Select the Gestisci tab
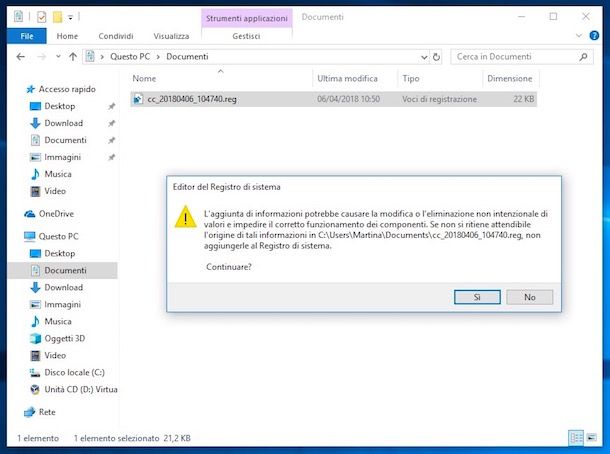 click(x=246, y=36)
